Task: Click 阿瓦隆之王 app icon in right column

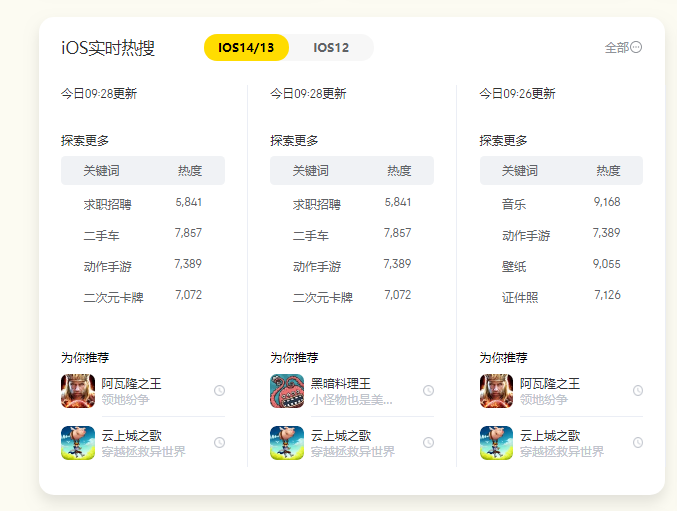Action: click(497, 391)
